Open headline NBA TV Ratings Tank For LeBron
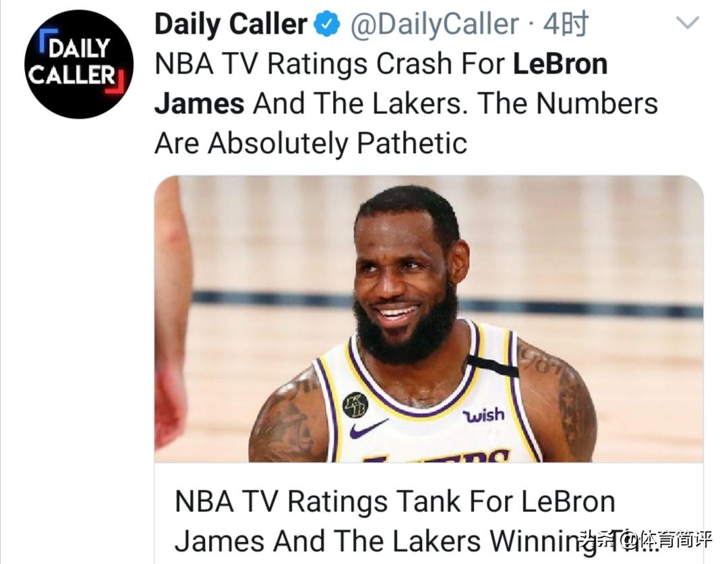The image size is (728, 564). click(394, 502)
